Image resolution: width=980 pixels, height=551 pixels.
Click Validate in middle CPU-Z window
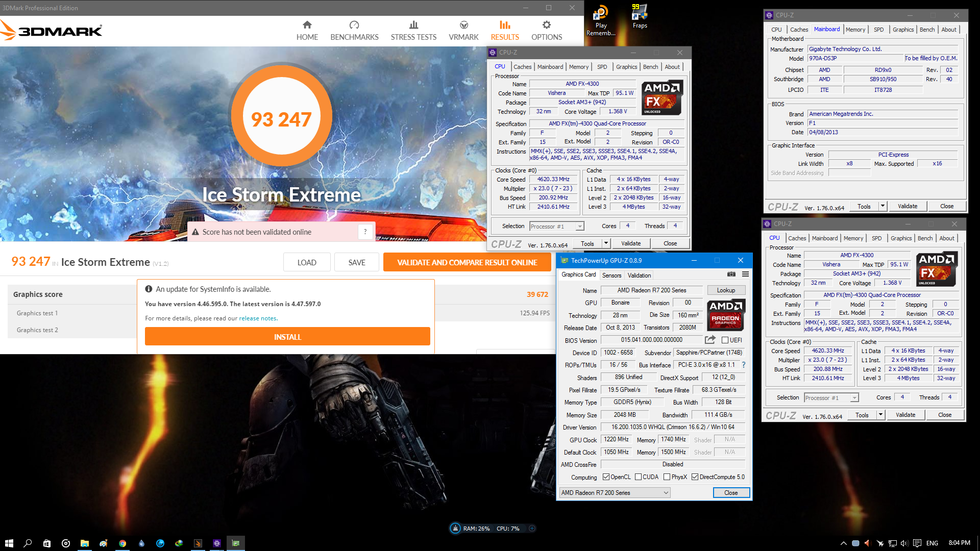631,243
